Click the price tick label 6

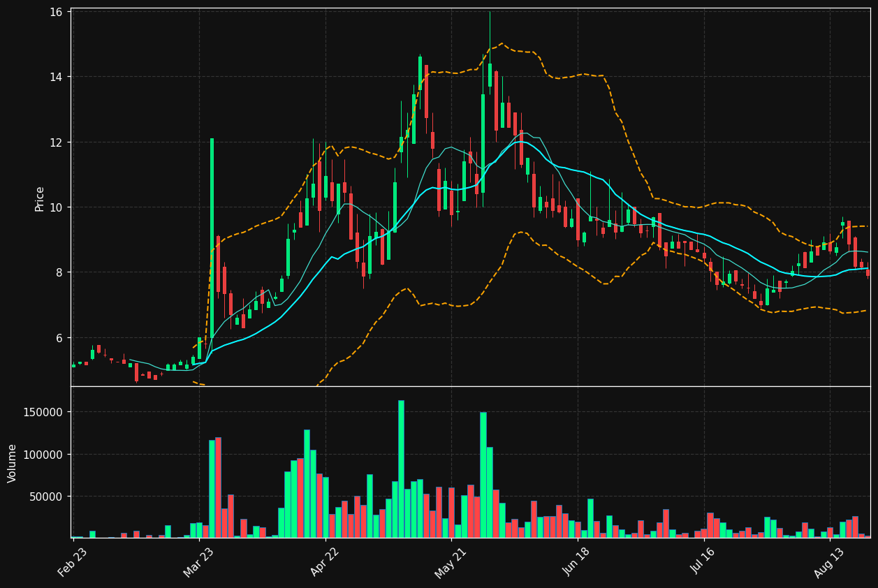click(x=59, y=338)
